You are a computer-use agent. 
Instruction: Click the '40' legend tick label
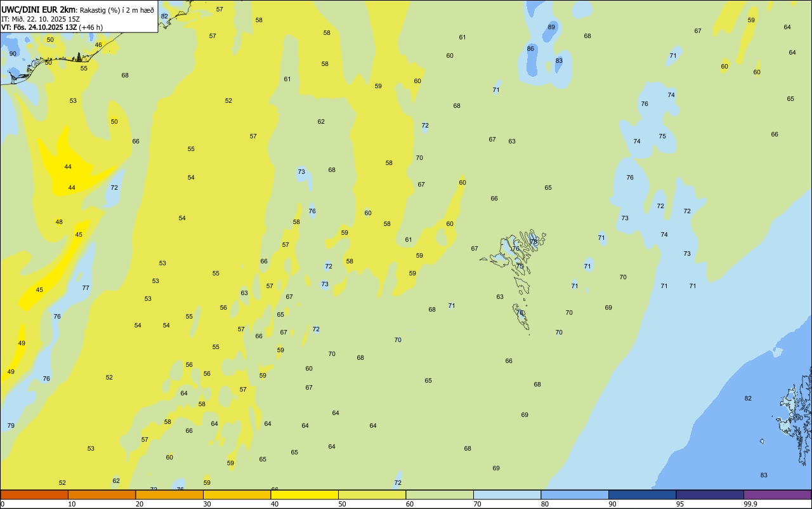click(274, 504)
